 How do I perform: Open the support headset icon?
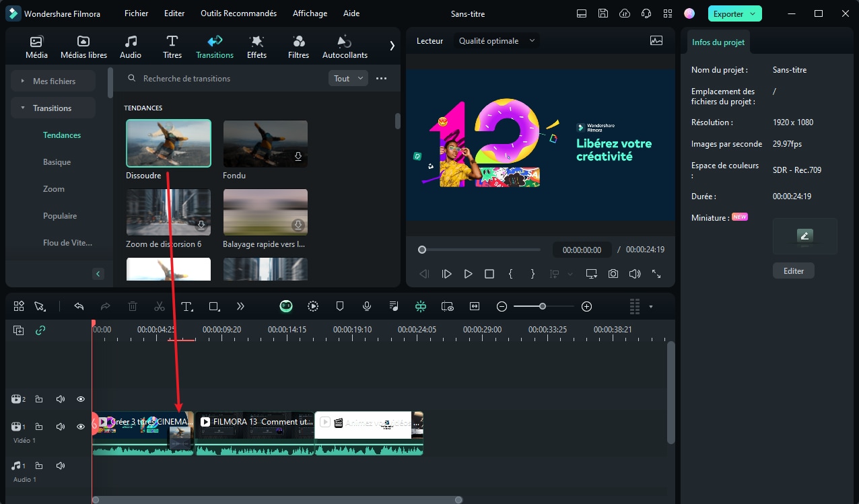coord(646,13)
